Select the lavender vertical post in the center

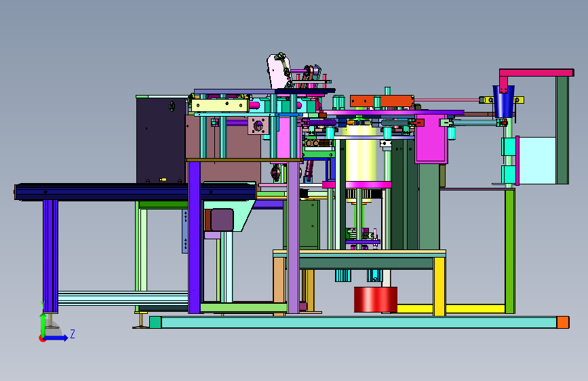click(293, 237)
